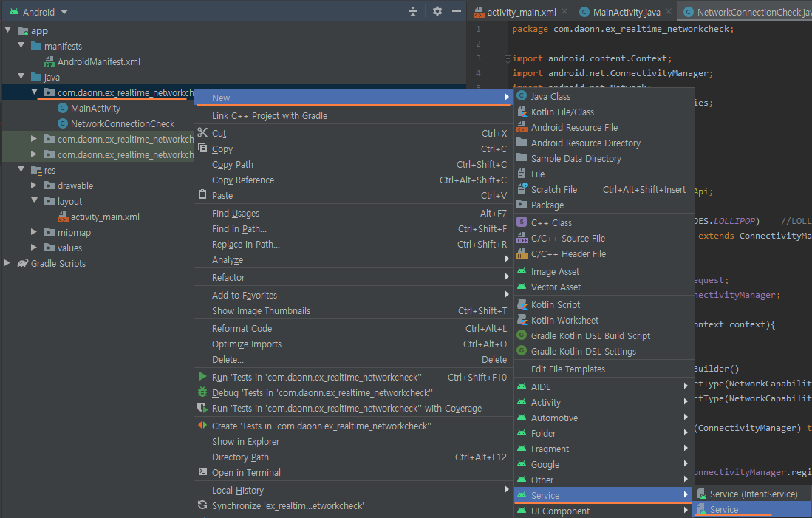Click the C/C++ Header File icon

pyautogui.click(x=522, y=253)
